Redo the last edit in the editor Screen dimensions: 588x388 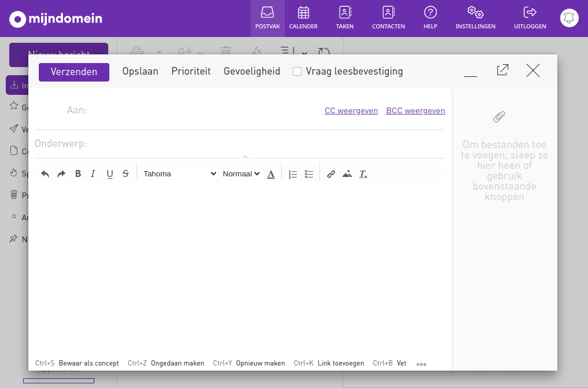[61, 174]
